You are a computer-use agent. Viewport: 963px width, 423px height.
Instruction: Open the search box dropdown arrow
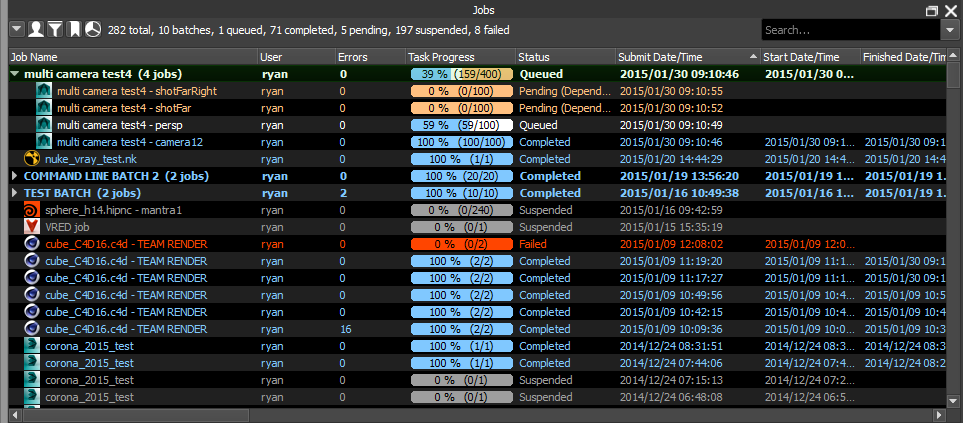pos(949,30)
